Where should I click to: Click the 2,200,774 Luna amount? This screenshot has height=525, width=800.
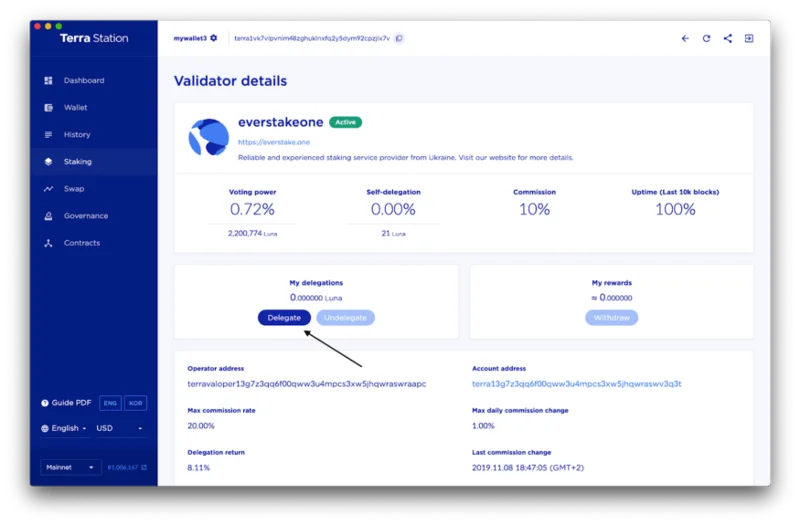pyautogui.click(x=252, y=233)
